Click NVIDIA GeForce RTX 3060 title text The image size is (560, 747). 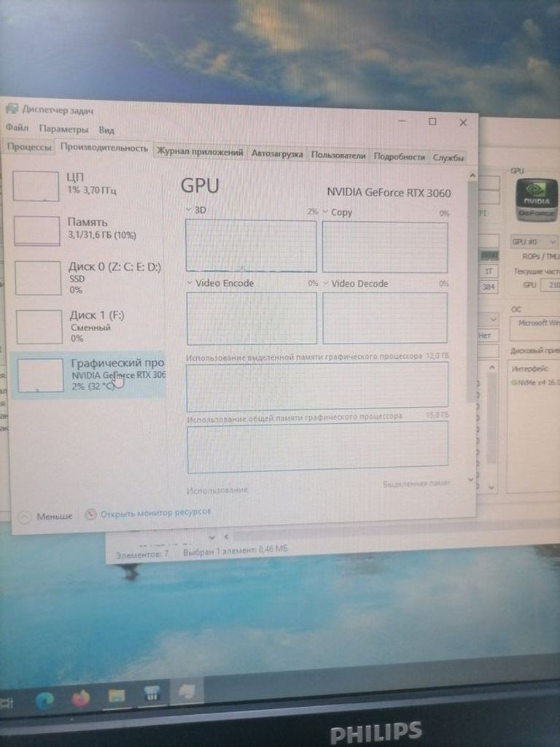point(389,193)
